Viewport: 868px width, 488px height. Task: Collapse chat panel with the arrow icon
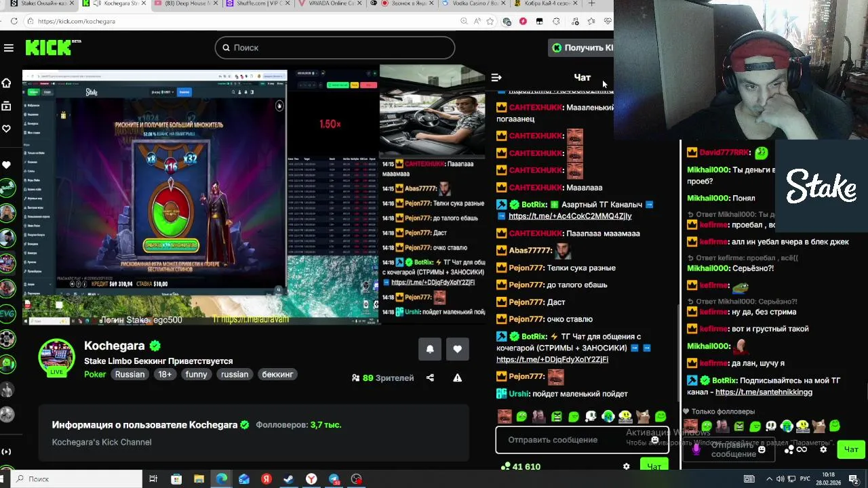click(496, 77)
